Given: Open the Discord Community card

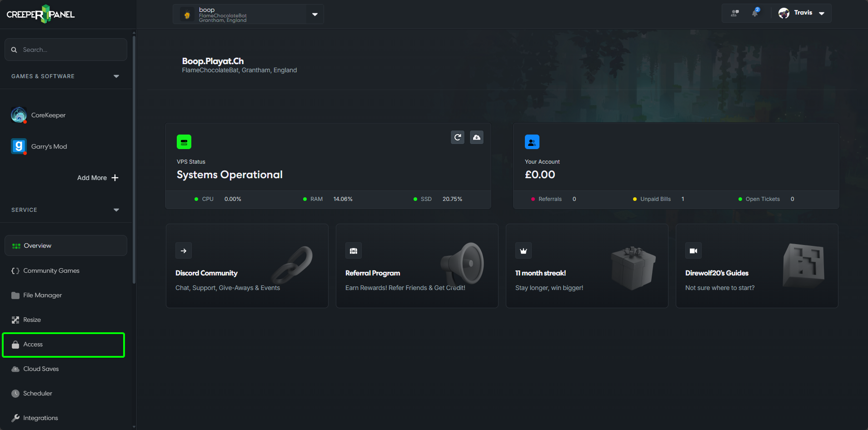Looking at the screenshot, I should pyautogui.click(x=247, y=266).
